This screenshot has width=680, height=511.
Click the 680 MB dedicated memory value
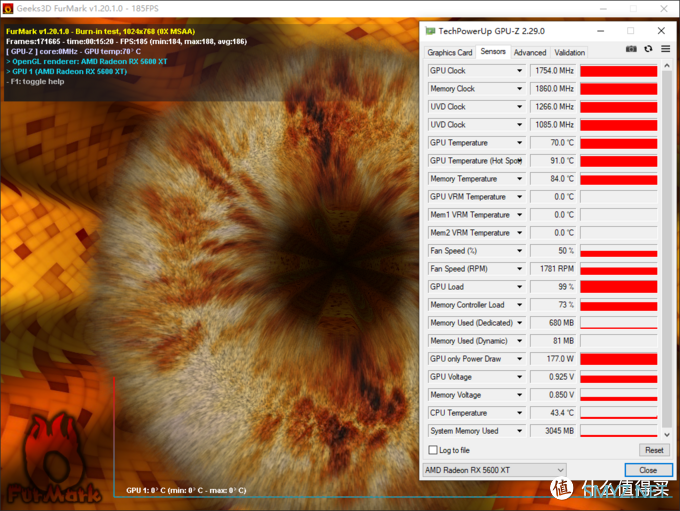click(553, 323)
